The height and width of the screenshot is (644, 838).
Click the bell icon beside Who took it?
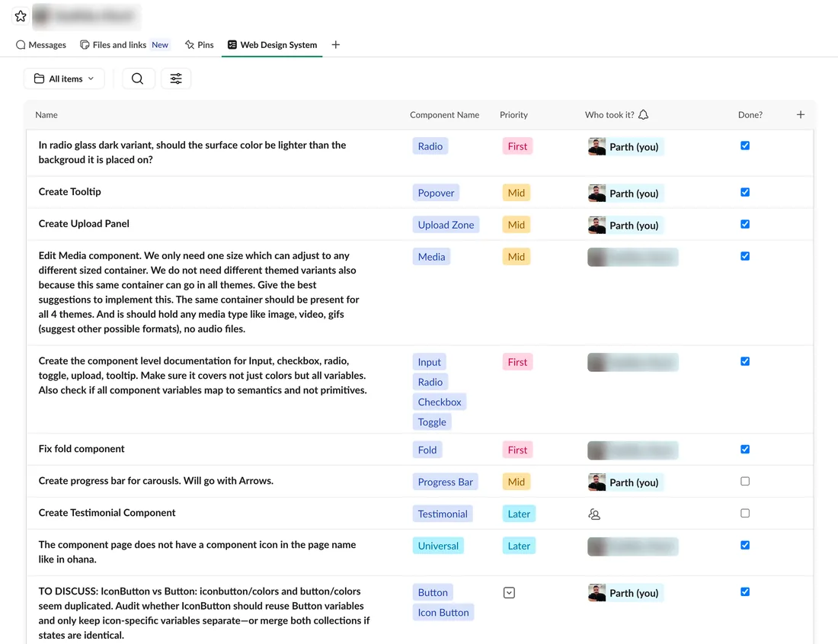[644, 114]
